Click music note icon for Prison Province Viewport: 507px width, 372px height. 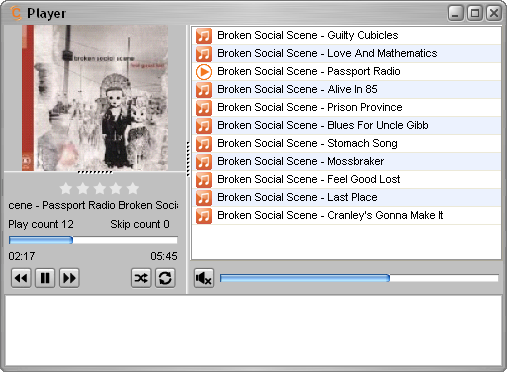[x=204, y=108]
